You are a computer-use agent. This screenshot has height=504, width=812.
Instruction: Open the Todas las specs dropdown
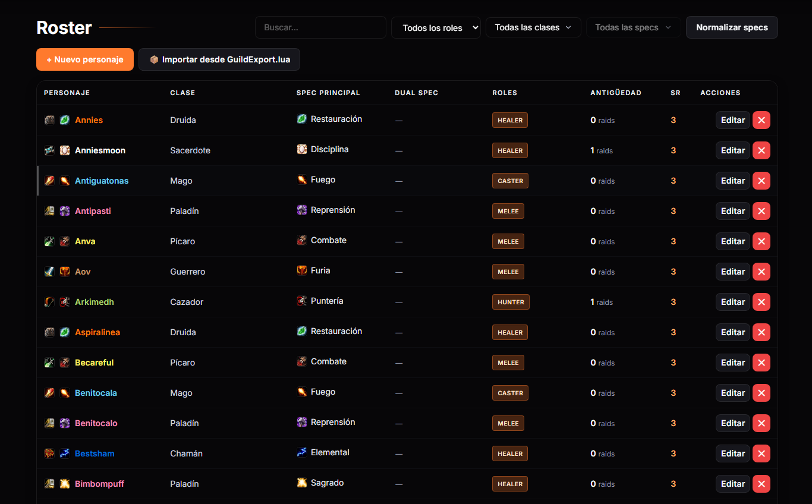tap(634, 27)
